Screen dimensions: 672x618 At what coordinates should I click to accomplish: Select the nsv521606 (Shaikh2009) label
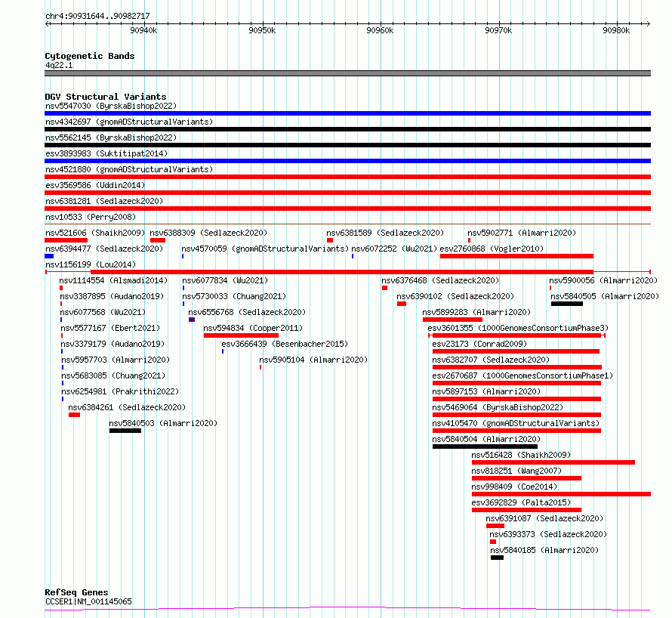click(95, 233)
